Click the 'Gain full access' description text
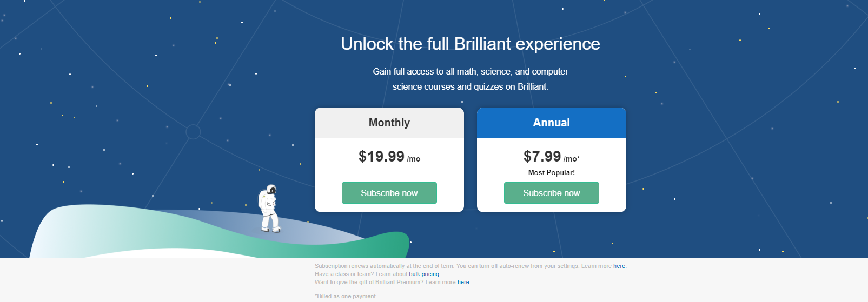Image resolution: width=868 pixels, height=302 pixels. point(470,79)
